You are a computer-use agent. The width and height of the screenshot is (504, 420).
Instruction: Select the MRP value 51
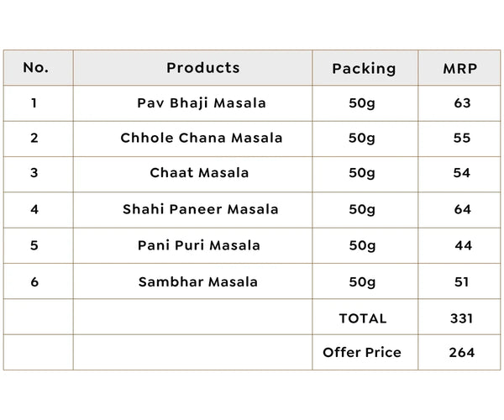pos(461,282)
